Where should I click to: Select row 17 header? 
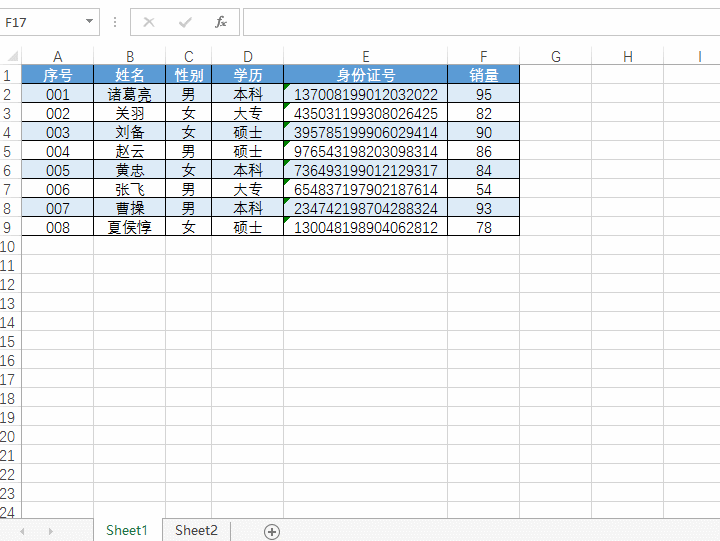coord(10,380)
